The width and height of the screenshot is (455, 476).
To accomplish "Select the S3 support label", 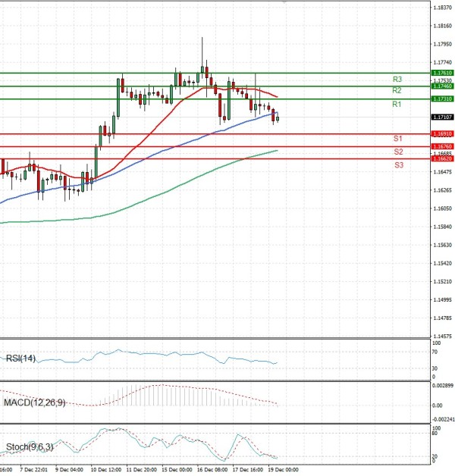I will point(397,164).
